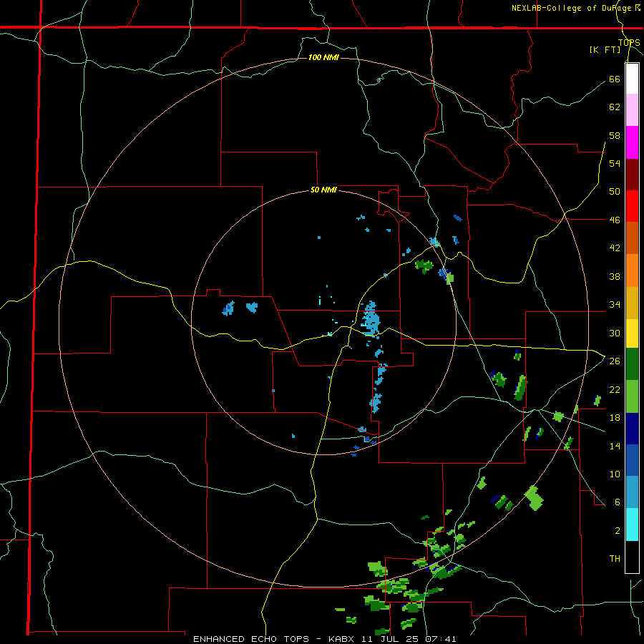
Task: Click the bright red legend swatch
Action: [x=632, y=206]
